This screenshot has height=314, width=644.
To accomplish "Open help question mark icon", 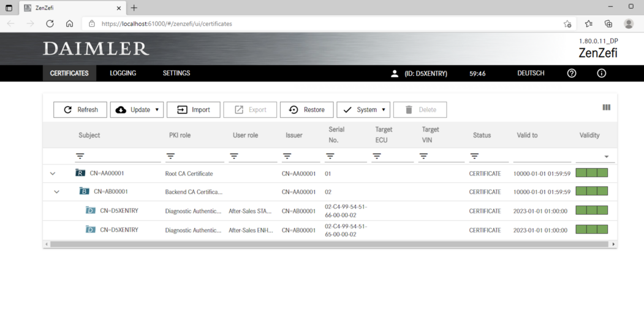I will tap(572, 73).
